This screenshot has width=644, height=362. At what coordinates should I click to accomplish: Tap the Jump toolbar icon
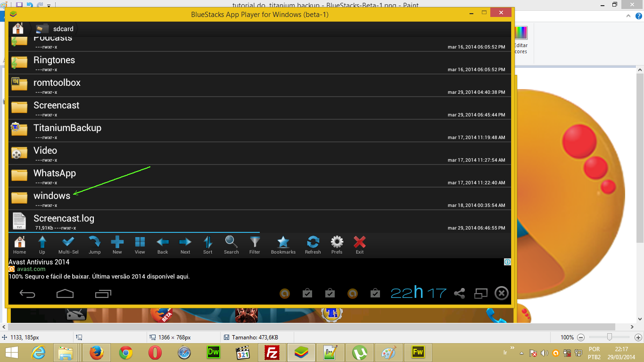click(95, 245)
